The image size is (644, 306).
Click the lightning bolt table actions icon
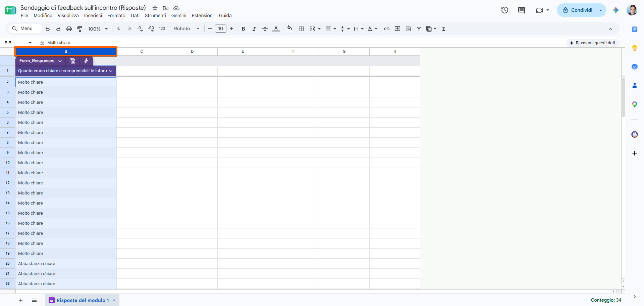[x=86, y=61]
